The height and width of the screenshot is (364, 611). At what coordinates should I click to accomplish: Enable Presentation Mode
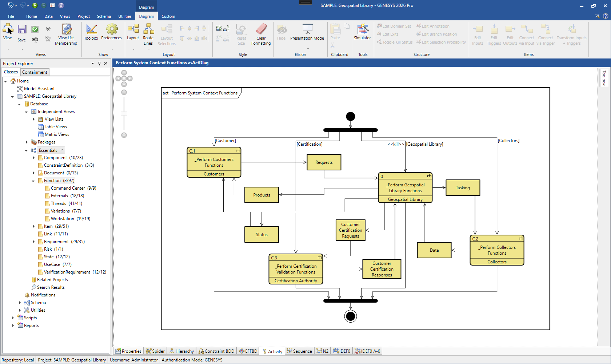coord(307,33)
